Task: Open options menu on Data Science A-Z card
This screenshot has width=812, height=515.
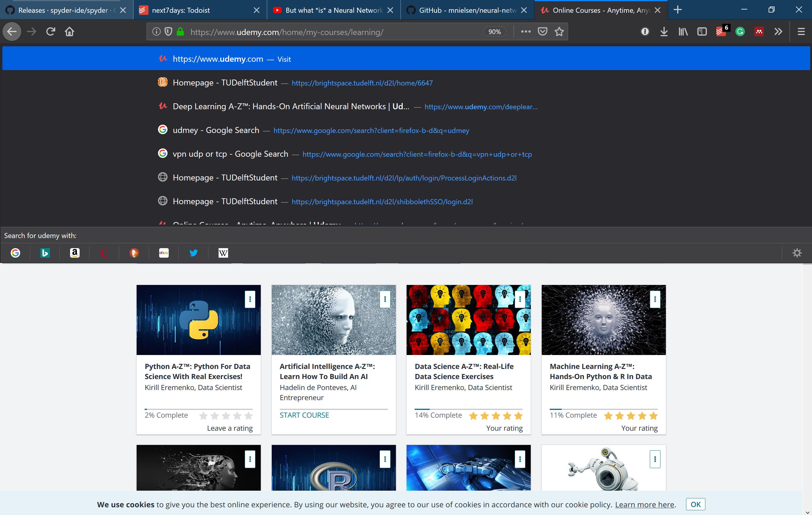Action: tap(520, 299)
